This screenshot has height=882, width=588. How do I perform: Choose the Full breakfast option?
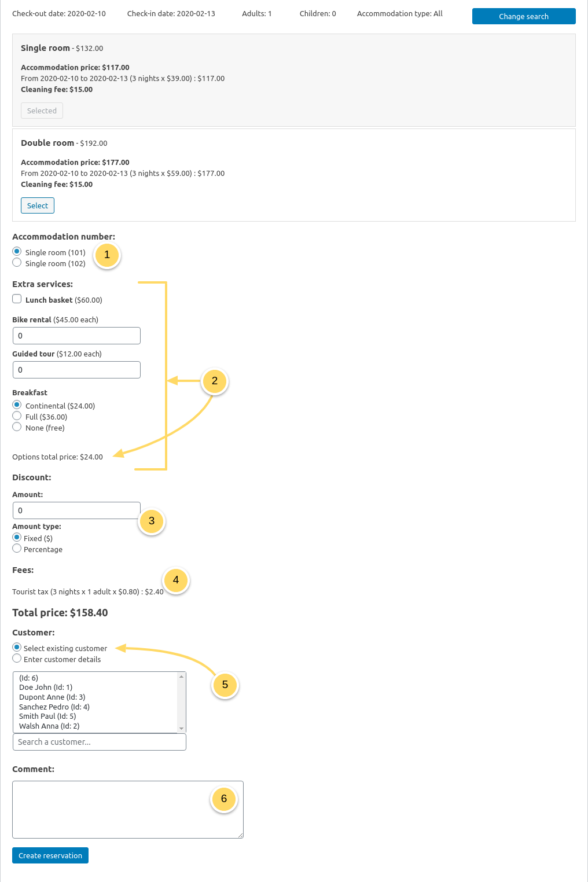pyautogui.click(x=17, y=415)
